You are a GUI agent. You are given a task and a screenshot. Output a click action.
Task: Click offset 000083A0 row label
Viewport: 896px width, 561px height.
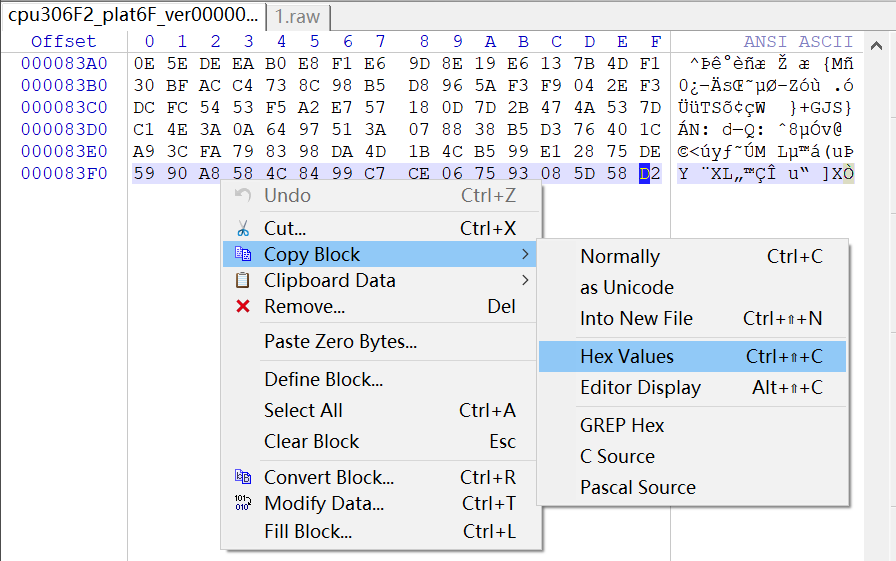(x=64, y=63)
